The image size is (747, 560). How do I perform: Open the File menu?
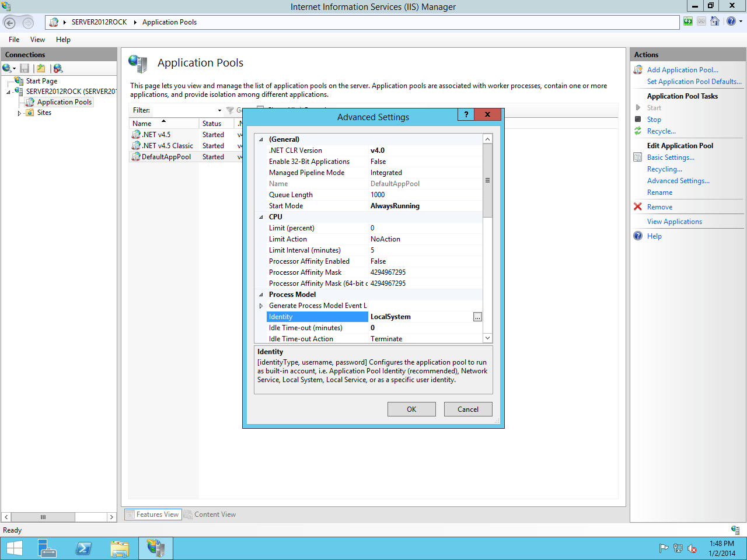click(14, 40)
